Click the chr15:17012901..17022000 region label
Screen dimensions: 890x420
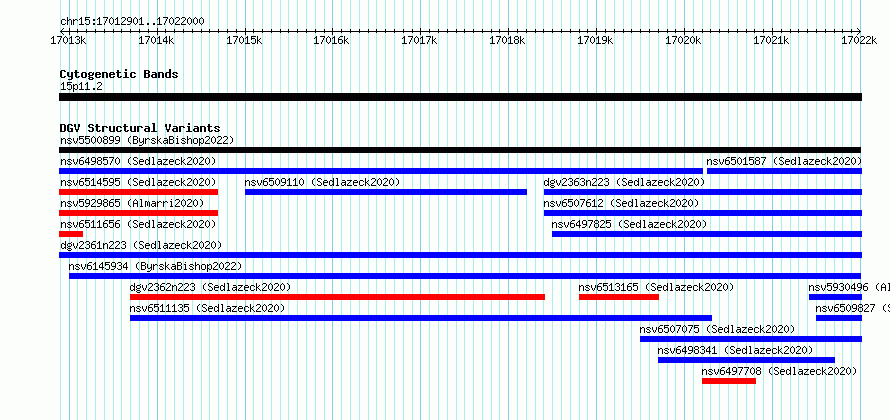pos(132,22)
